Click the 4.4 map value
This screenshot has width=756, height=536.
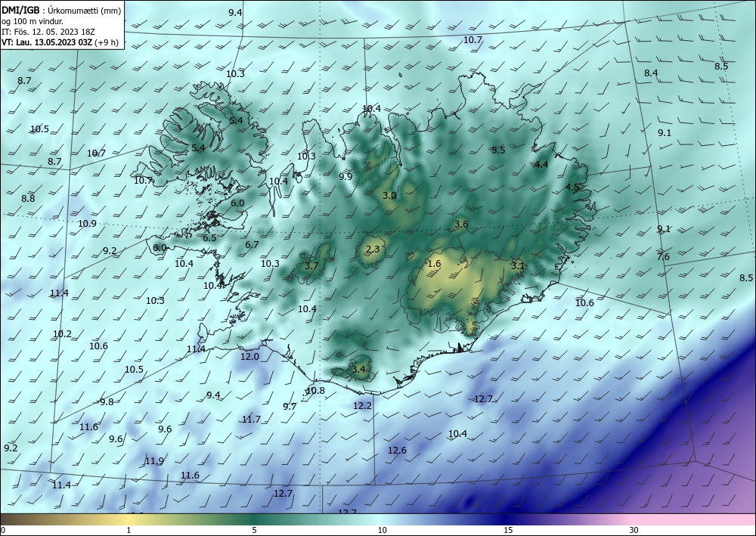pyautogui.click(x=541, y=164)
